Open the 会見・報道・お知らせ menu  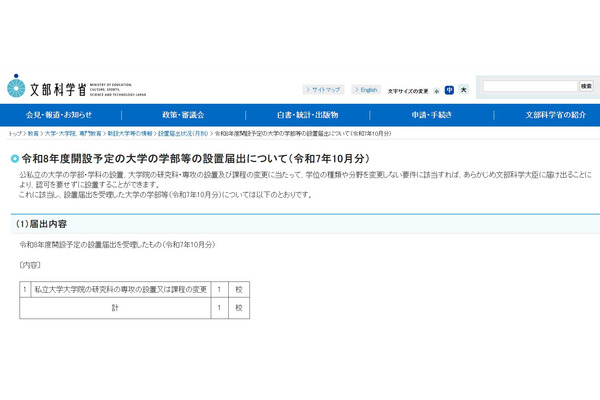59,115
